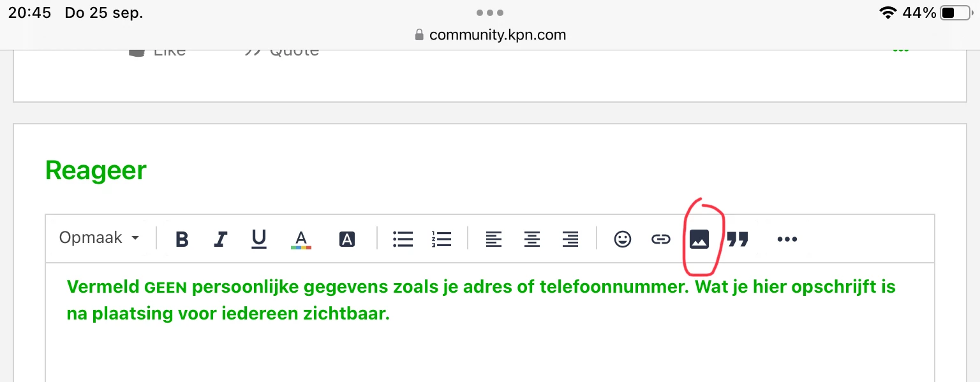980x382 pixels.
Task: Insert a numbered list
Action: (x=441, y=239)
